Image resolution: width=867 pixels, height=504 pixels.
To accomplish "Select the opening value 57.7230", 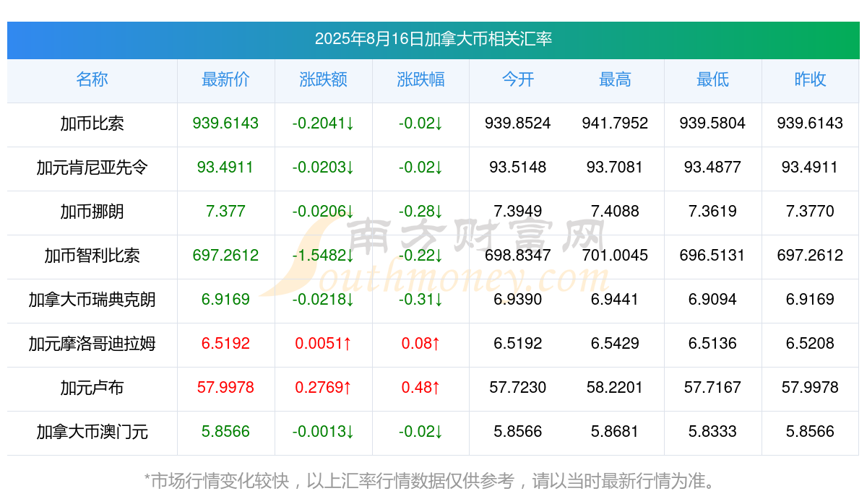I will (x=518, y=388).
